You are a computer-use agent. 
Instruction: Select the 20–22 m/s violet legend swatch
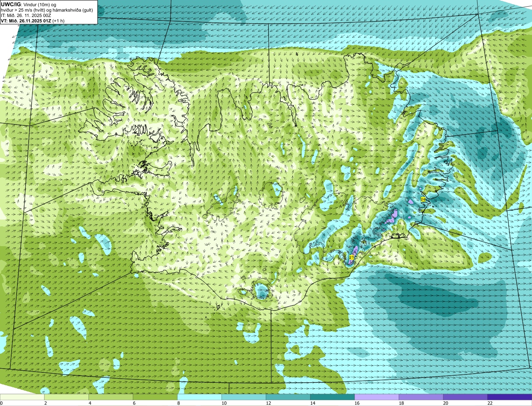pos(465,397)
